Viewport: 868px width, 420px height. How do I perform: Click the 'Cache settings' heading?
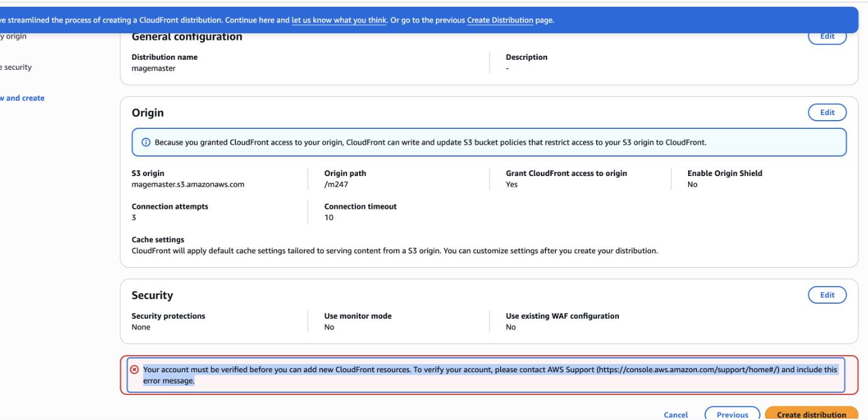[158, 240]
